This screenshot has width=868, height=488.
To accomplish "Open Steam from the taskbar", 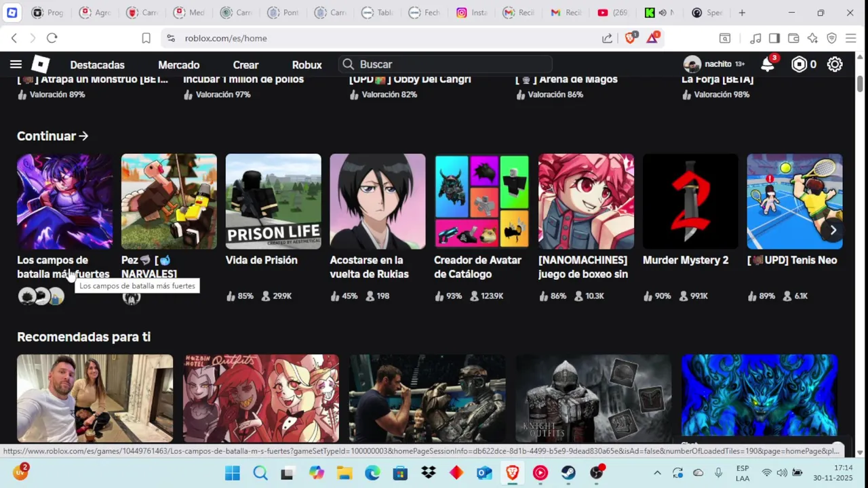I will click(x=568, y=472).
